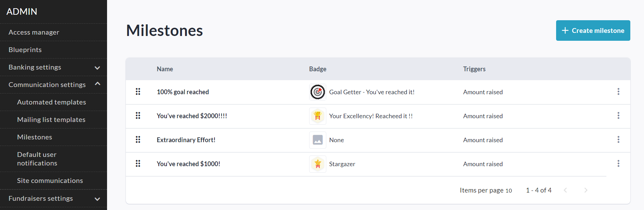
Task: Open the Access manager page
Action: click(x=34, y=32)
